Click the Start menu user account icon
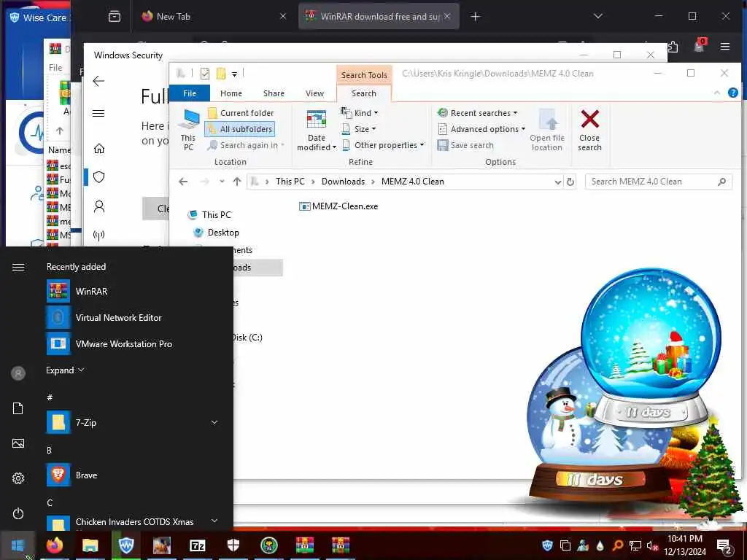This screenshot has height=560, width=747. click(18, 373)
